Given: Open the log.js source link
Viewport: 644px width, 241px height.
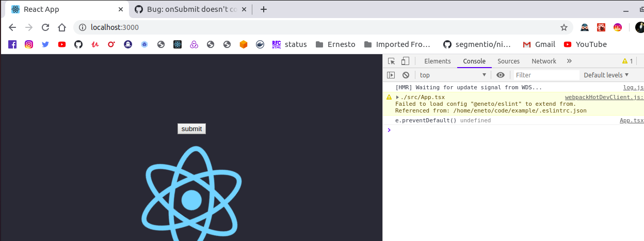Looking at the screenshot, I should [x=633, y=88].
